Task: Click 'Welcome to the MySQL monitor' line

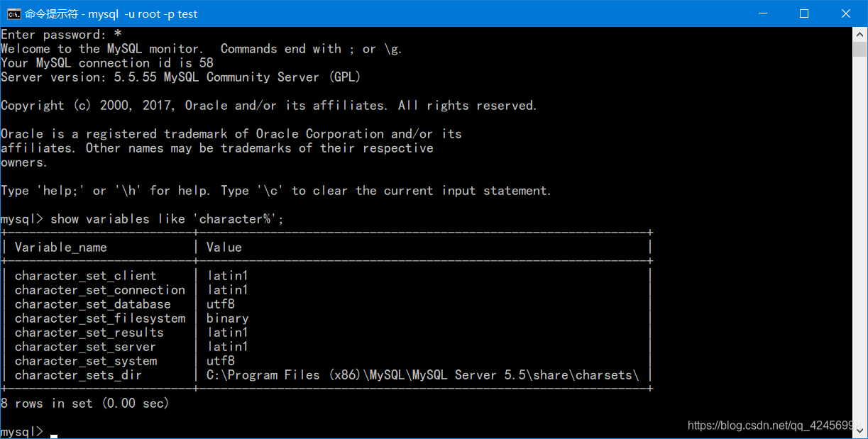Action: click(202, 49)
